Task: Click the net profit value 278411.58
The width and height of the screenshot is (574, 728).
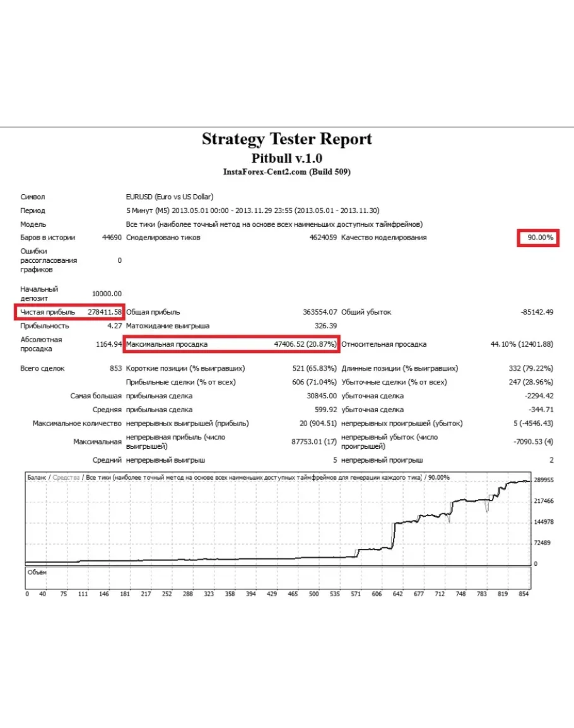Action: tap(104, 312)
